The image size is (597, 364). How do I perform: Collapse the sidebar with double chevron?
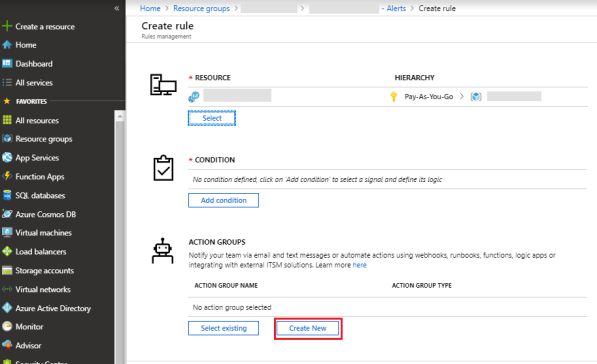(x=117, y=8)
